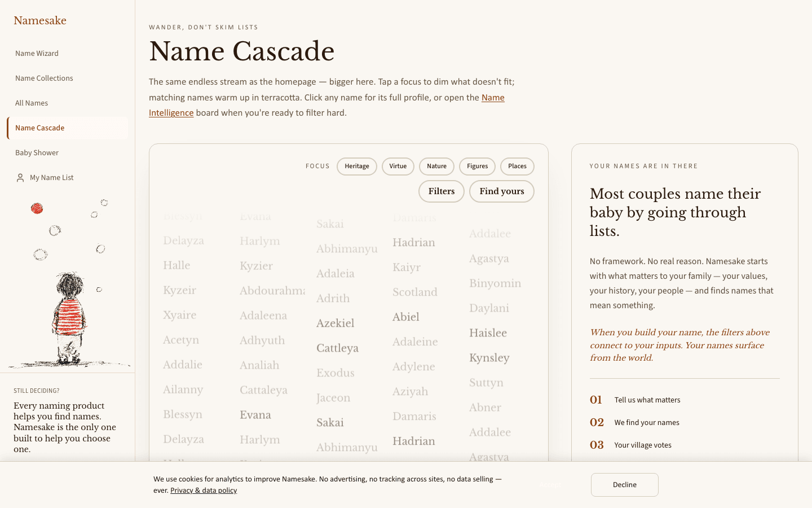Open the name Adaleine
Viewport: 812px width, 508px height.
tap(415, 342)
